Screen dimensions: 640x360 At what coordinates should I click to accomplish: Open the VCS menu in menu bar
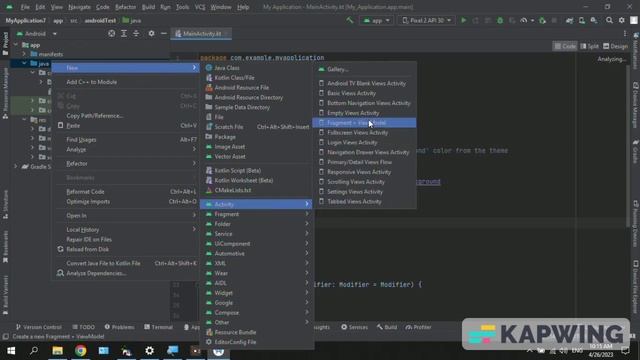[200, 7]
